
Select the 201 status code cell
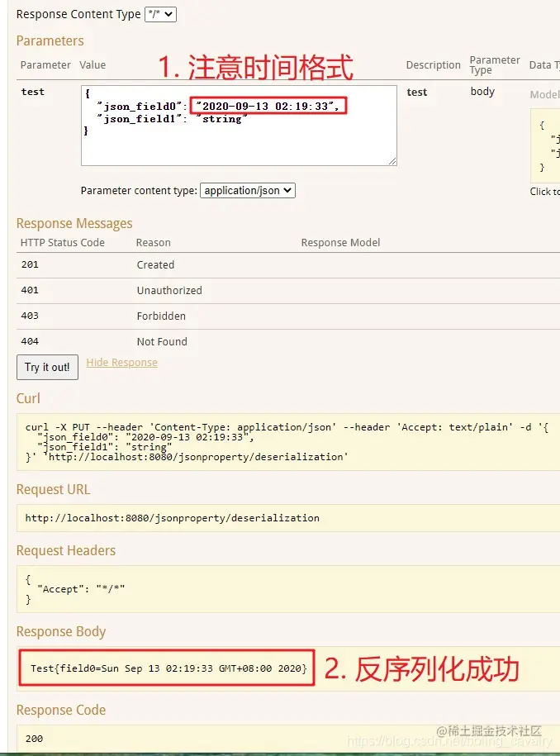(x=30, y=264)
